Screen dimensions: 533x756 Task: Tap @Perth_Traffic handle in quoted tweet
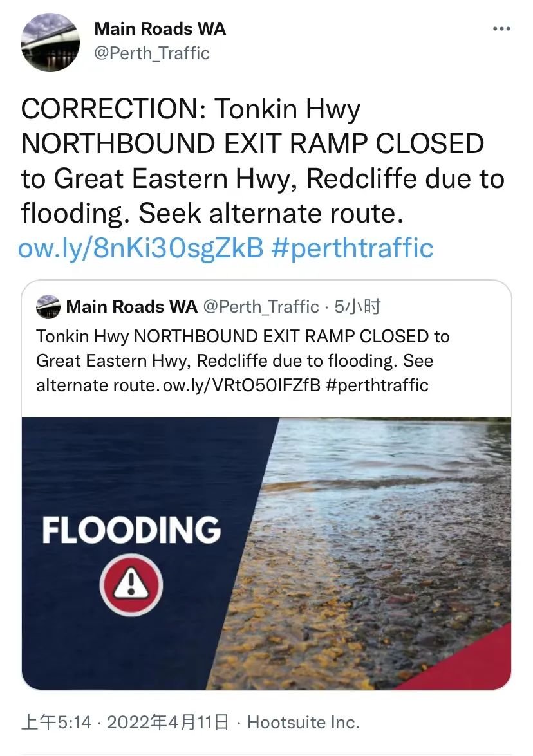(x=261, y=307)
